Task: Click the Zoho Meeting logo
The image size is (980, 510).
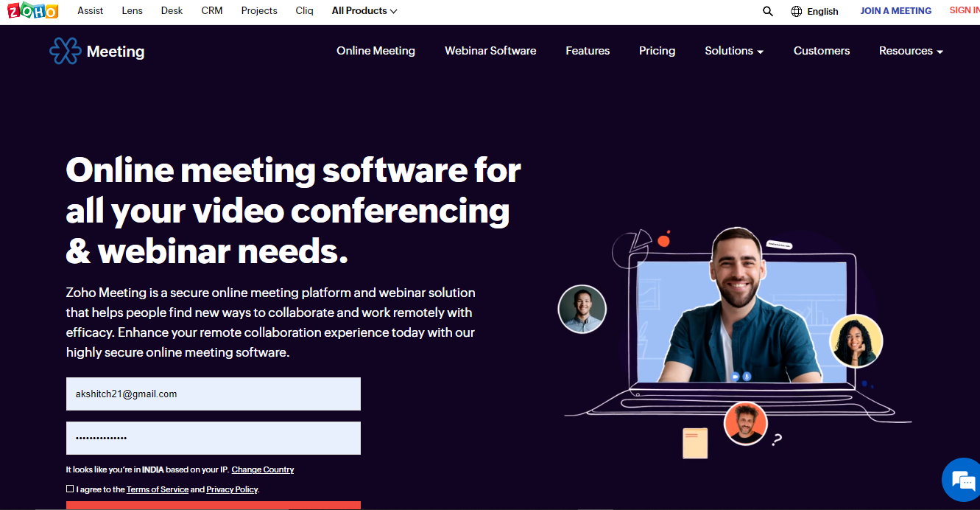Action: [96, 51]
